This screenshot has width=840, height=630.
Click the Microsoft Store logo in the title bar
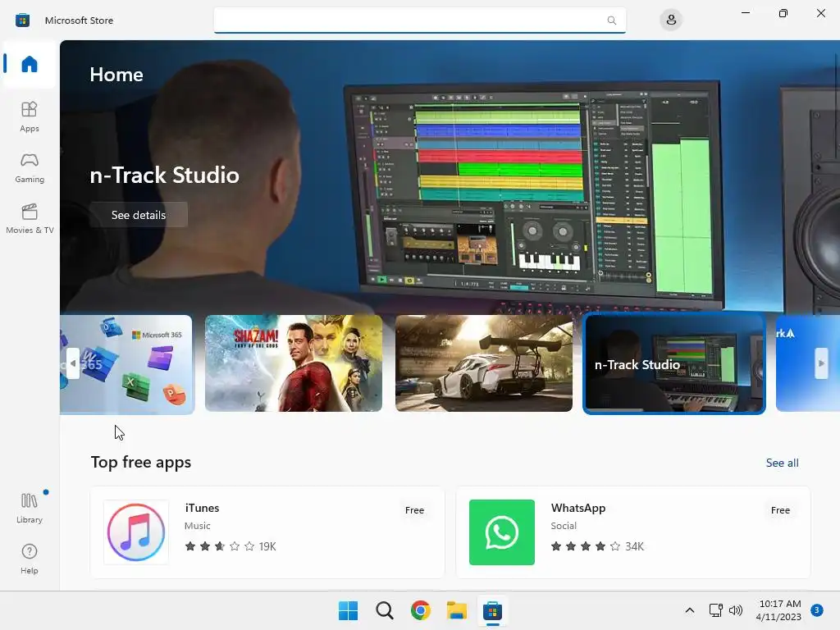(x=22, y=21)
